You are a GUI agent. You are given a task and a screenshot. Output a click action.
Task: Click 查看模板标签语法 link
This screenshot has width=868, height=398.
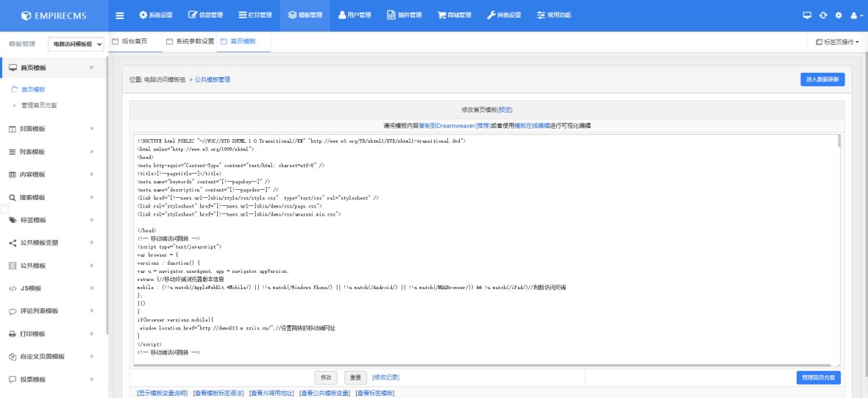(x=218, y=393)
